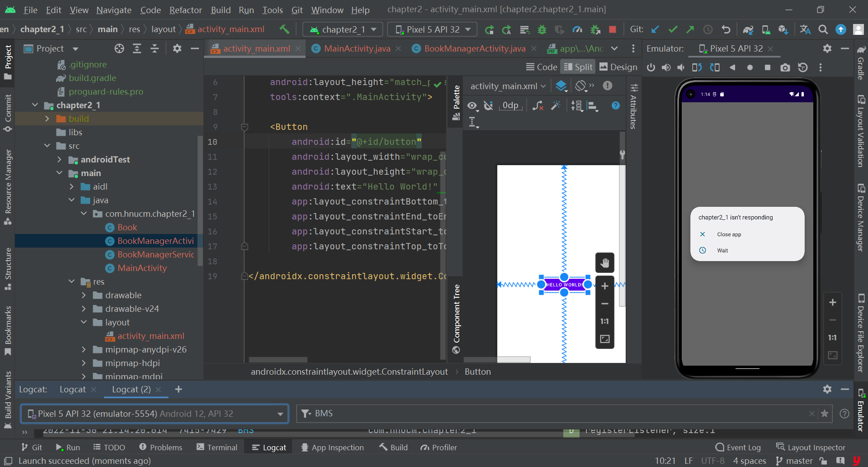Open the Component Tree side panel

pos(456,319)
